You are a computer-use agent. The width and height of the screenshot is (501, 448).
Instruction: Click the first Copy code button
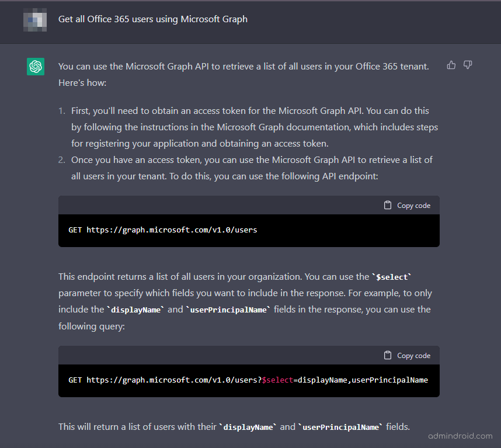pyautogui.click(x=407, y=205)
